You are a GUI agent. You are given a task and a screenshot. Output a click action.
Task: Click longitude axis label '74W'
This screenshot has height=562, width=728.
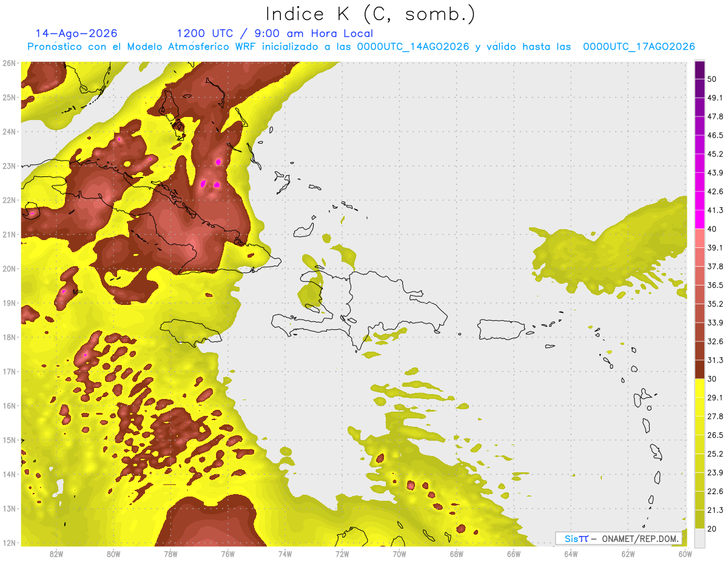[285, 554]
